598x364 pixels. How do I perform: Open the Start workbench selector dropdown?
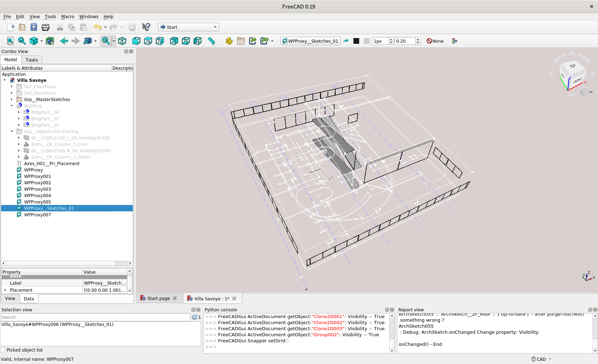click(x=189, y=27)
